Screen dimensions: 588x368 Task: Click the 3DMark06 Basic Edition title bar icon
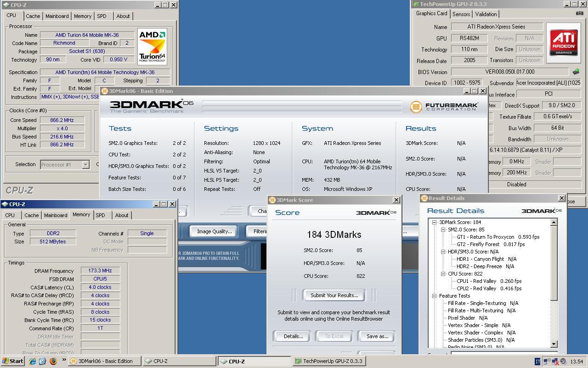tap(105, 91)
